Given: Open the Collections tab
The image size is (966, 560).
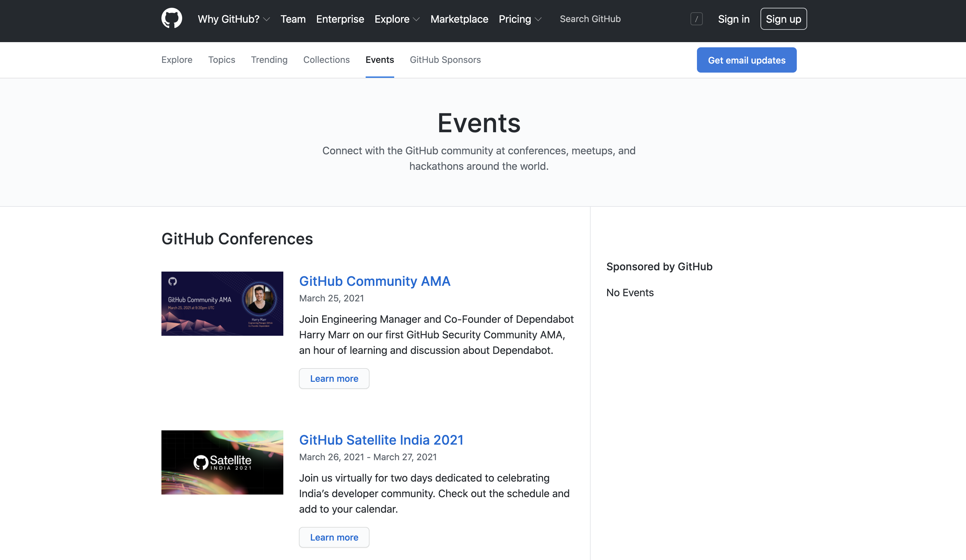Looking at the screenshot, I should 326,60.
